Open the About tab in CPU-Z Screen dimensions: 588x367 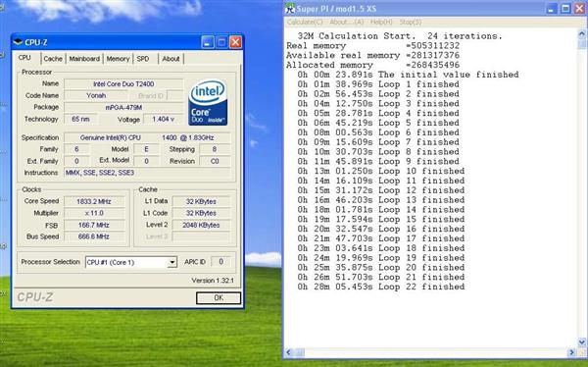171,59
